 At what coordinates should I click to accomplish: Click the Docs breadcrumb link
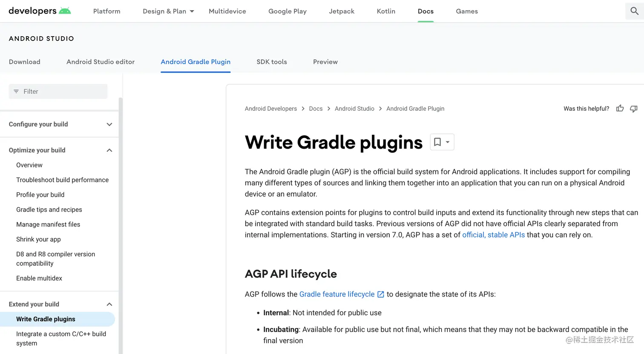316,109
